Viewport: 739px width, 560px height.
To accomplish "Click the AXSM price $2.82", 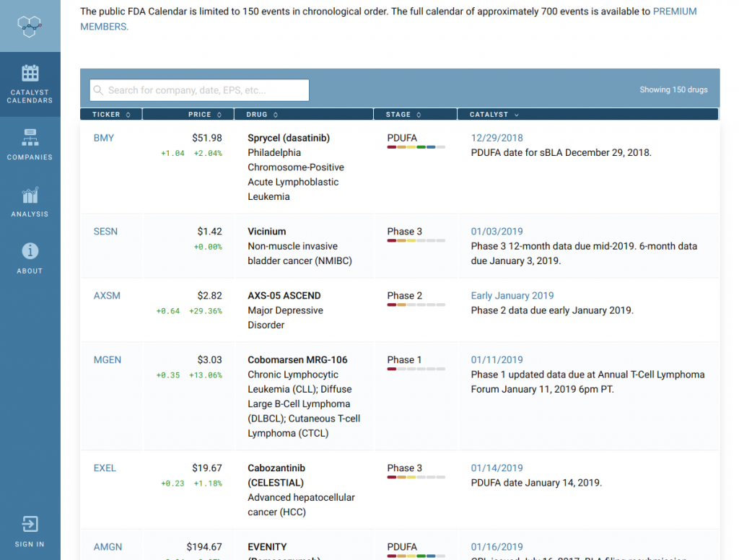I will (210, 296).
